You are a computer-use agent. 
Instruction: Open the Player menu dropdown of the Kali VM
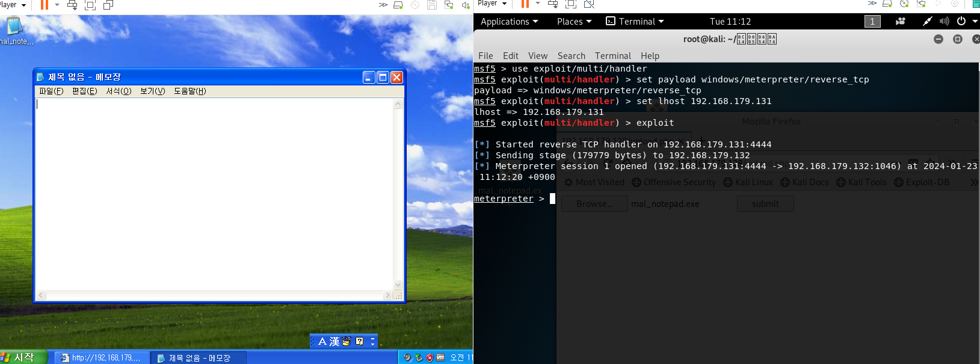[x=492, y=4]
